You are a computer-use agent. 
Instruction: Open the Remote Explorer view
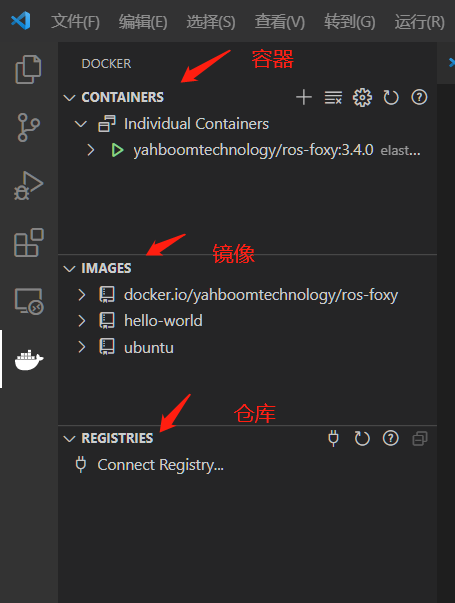[x=28, y=301]
